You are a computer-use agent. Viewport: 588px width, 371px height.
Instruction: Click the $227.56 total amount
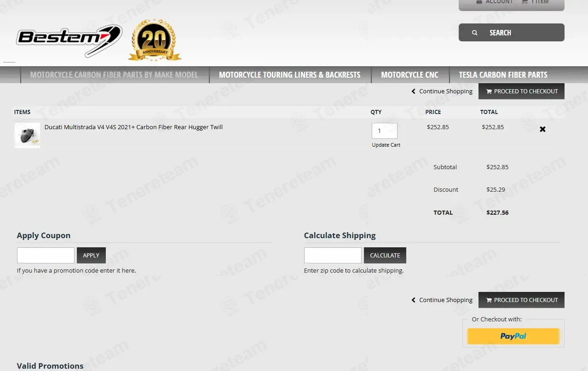click(497, 212)
